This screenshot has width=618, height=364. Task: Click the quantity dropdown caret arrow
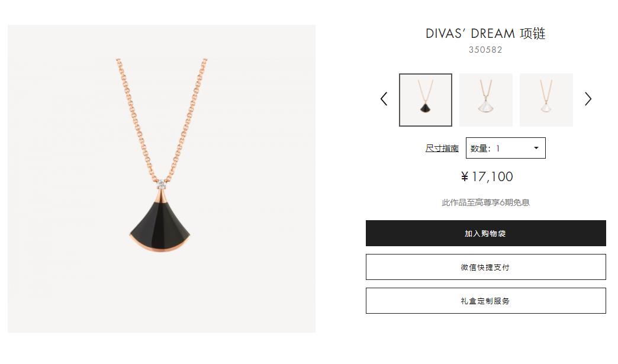tap(536, 148)
